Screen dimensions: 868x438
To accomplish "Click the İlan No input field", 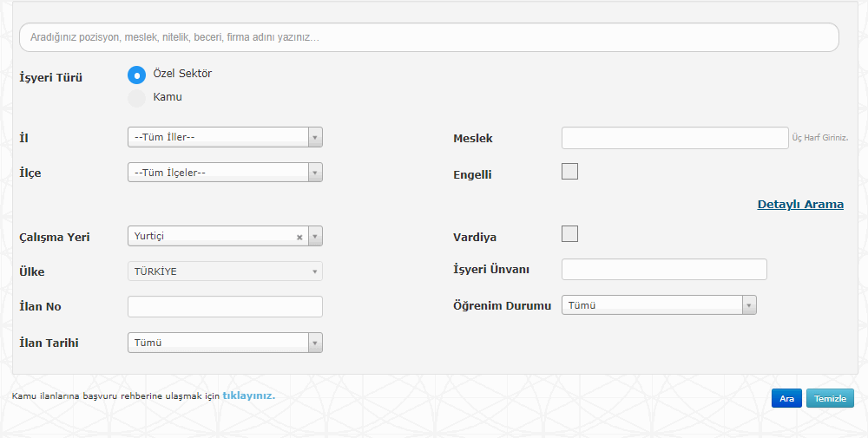I will (x=225, y=306).
